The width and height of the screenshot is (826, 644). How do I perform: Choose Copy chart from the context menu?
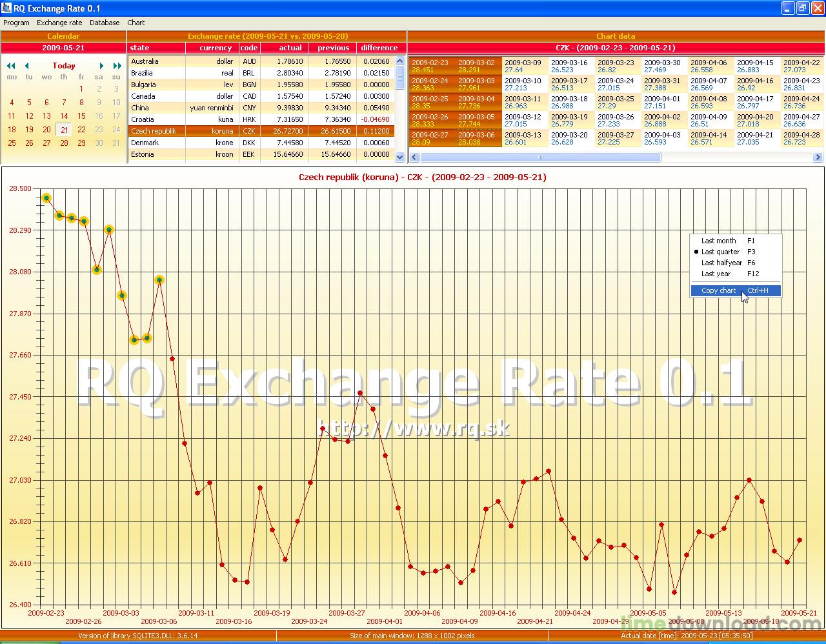pos(718,290)
